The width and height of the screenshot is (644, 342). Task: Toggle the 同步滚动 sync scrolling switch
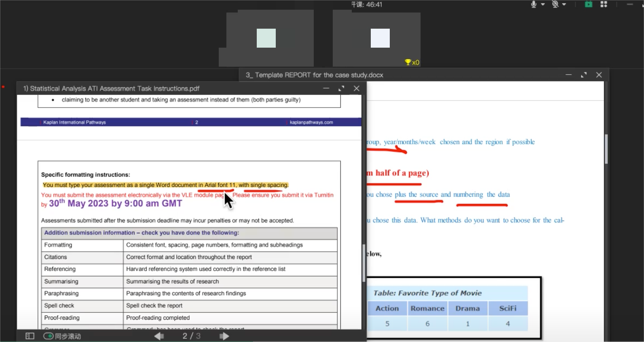(49, 336)
